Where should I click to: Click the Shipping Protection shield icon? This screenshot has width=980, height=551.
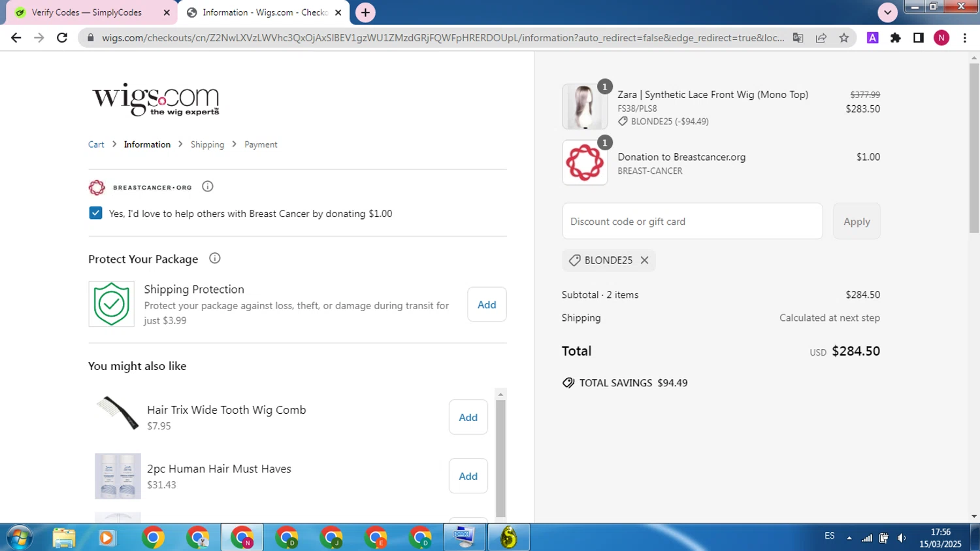coord(111,304)
